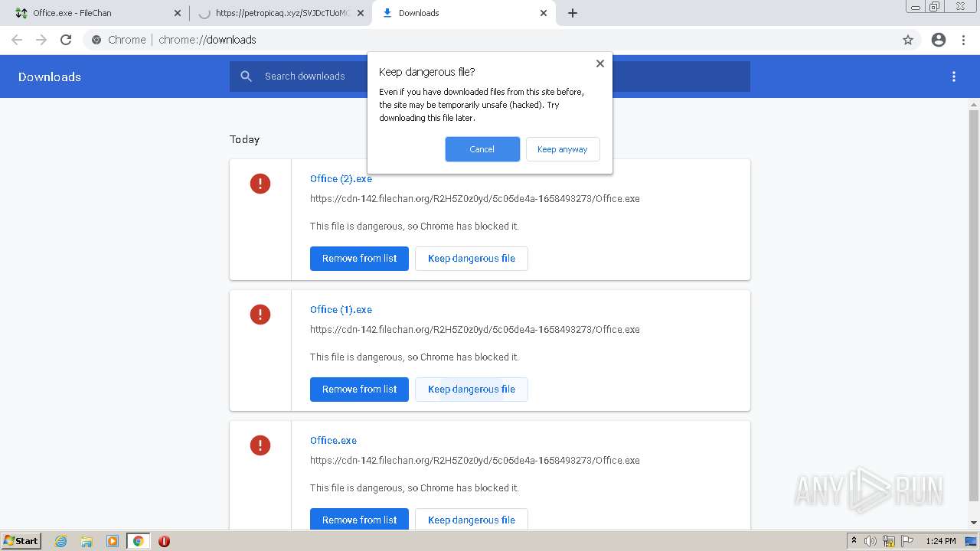980x551 pixels.
Task: Click the Today date label
Action: (x=244, y=139)
